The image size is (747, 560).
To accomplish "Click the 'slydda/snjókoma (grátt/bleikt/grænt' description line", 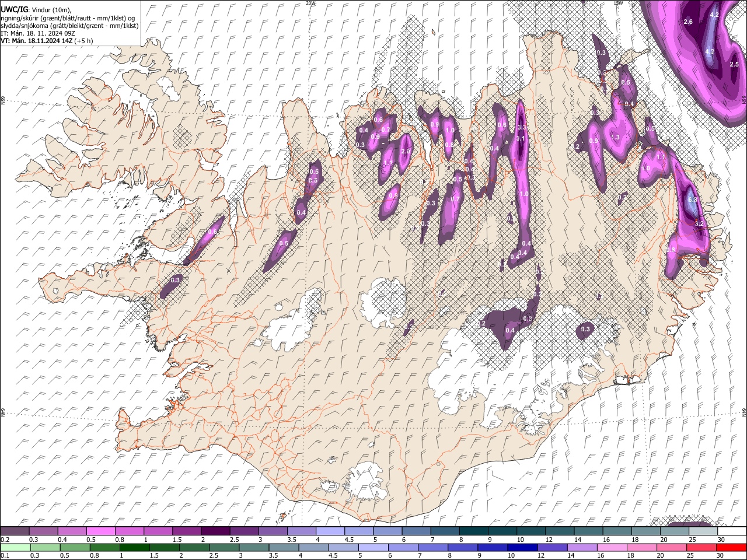I will click(x=69, y=26).
